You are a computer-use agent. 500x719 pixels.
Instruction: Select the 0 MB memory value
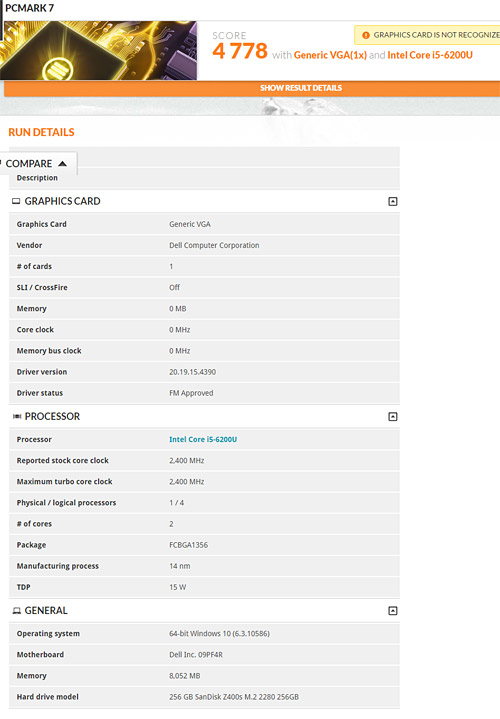tap(178, 309)
